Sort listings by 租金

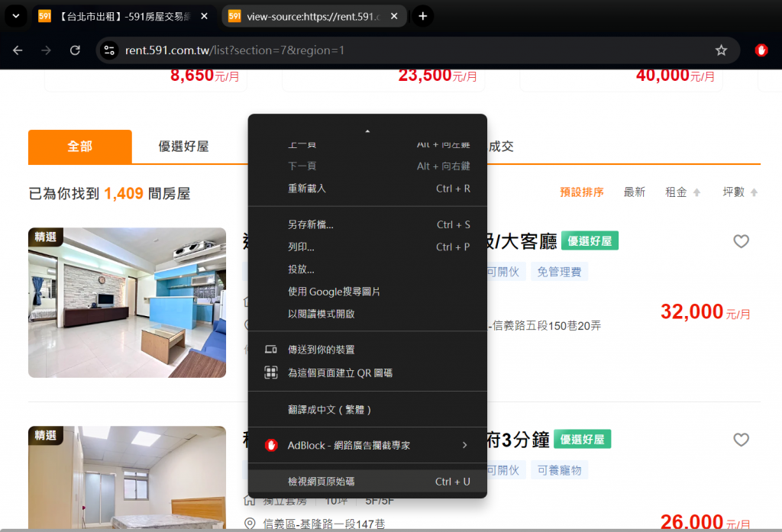click(x=683, y=192)
